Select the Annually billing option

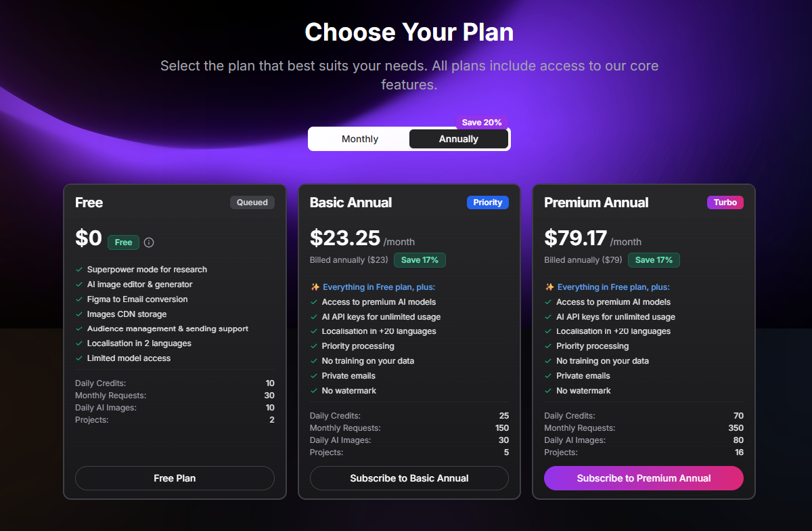(x=459, y=139)
